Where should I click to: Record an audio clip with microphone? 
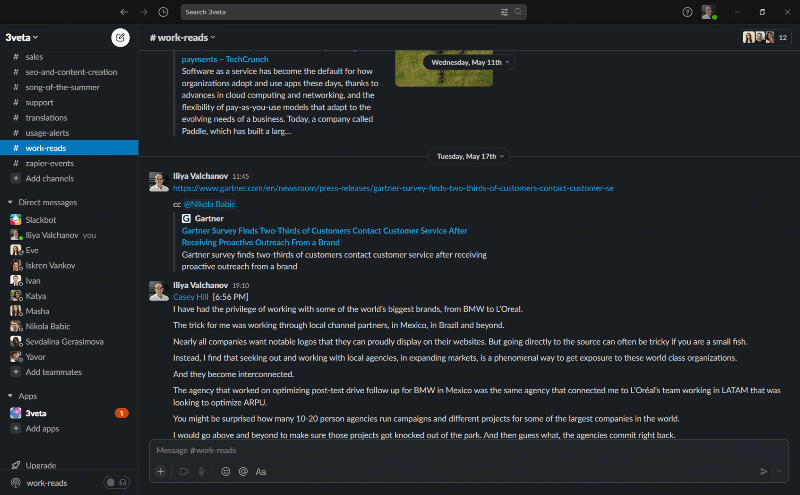coord(202,472)
